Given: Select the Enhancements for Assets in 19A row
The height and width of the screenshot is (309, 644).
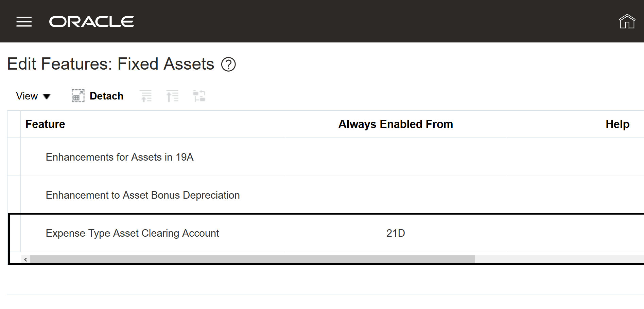Looking at the screenshot, I should 120,157.
